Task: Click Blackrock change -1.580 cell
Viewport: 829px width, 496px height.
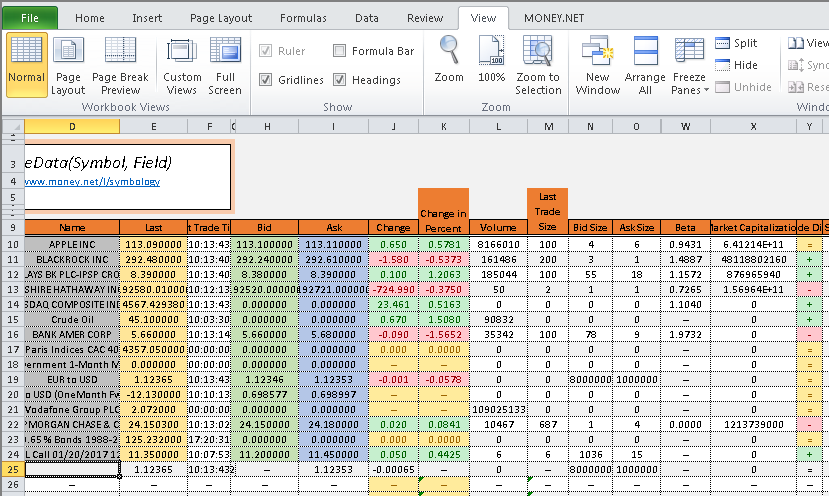Action: pos(393,259)
